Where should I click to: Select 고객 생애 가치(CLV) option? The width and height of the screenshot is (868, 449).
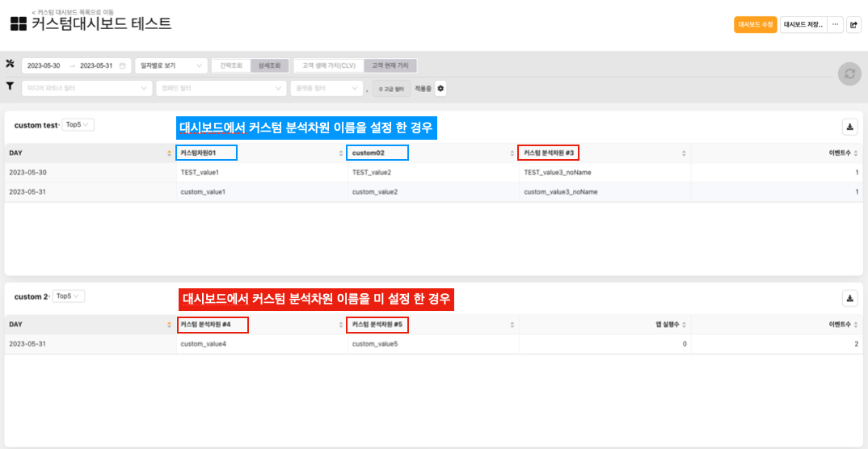[328, 65]
